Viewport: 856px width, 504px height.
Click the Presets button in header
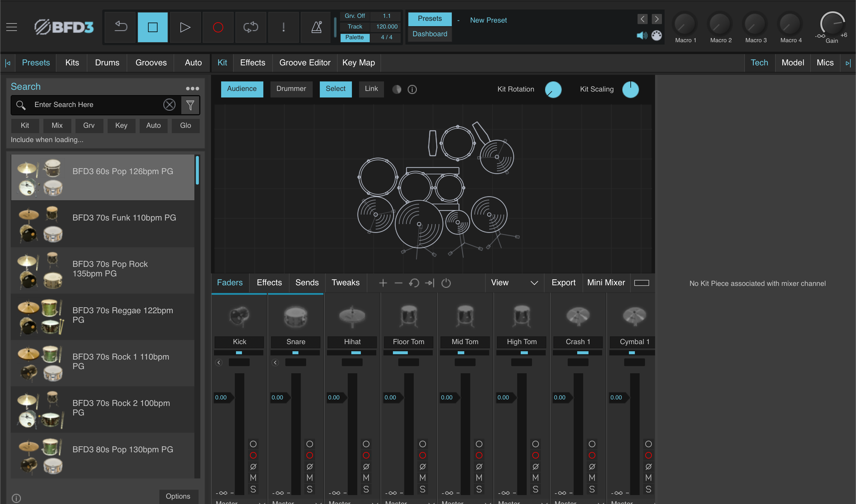430,19
